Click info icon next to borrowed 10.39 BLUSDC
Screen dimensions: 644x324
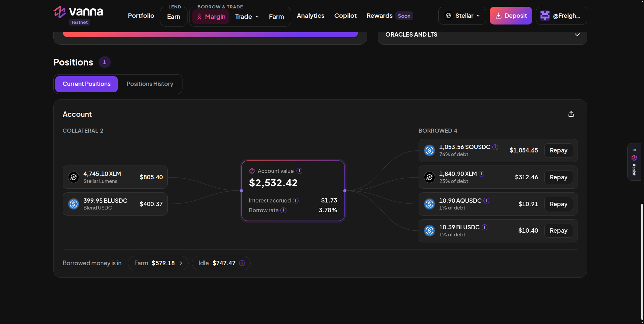[484, 227]
